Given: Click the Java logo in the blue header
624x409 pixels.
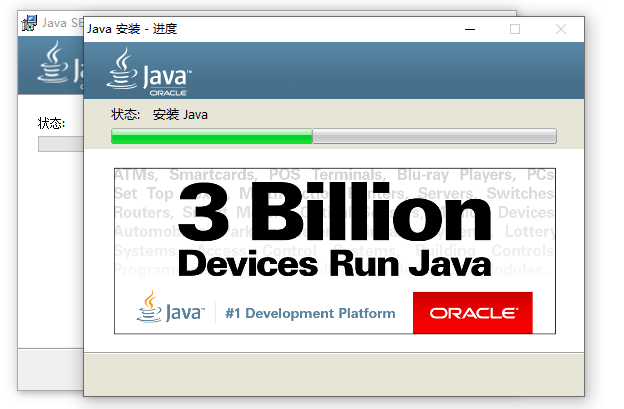Looking at the screenshot, I should click(149, 72).
